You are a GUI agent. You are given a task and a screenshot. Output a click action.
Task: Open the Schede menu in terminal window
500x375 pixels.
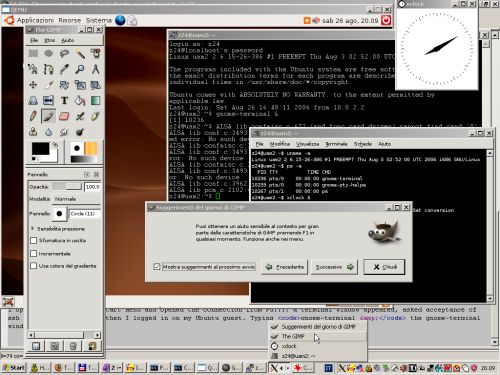point(363,144)
